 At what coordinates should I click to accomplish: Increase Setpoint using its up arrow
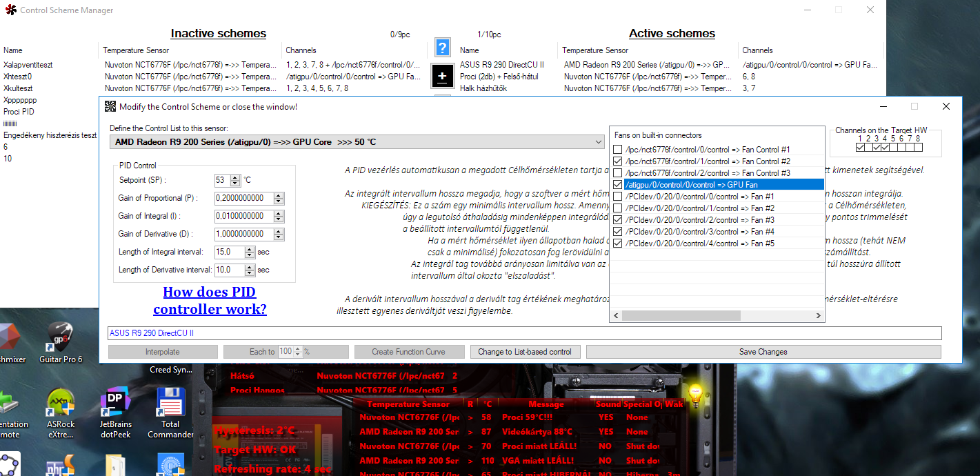[x=234, y=177]
